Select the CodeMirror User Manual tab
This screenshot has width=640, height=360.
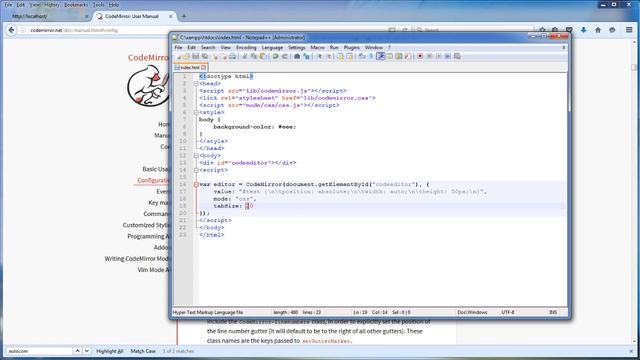point(135,16)
